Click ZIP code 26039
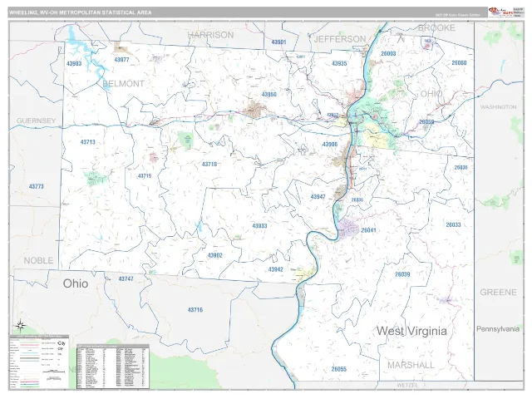The width and height of the screenshot is (532, 399). (402, 274)
